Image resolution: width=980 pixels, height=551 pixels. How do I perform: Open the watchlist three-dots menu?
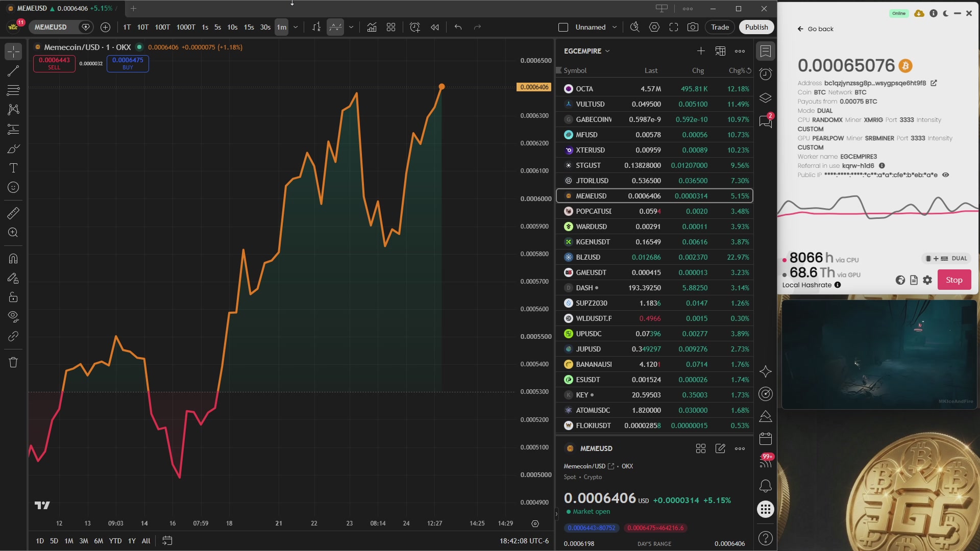pos(740,51)
